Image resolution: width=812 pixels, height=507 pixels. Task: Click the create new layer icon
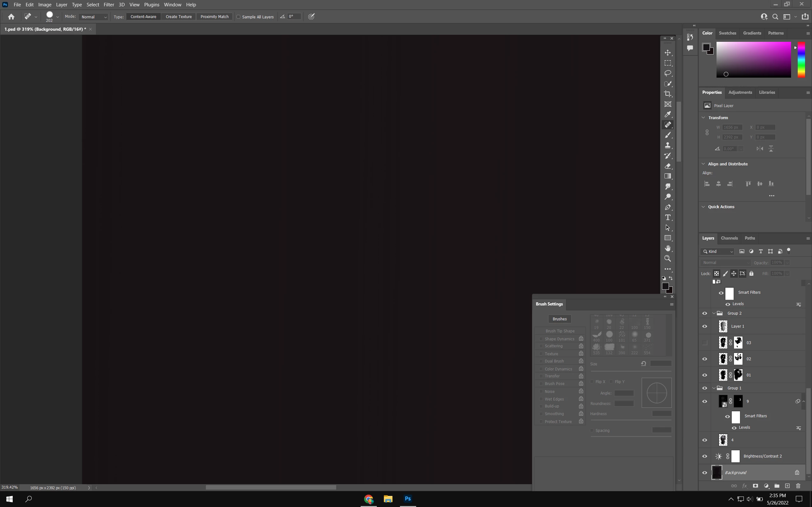(787, 485)
